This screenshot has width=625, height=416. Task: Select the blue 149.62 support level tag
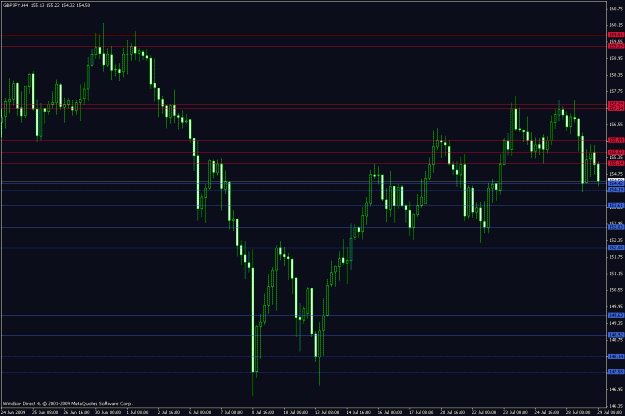point(616,316)
